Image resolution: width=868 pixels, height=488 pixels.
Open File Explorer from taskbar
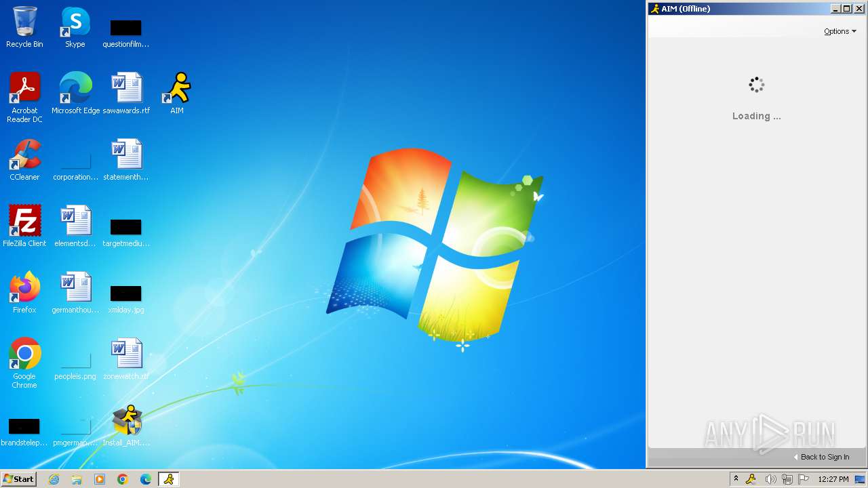(77, 479)
